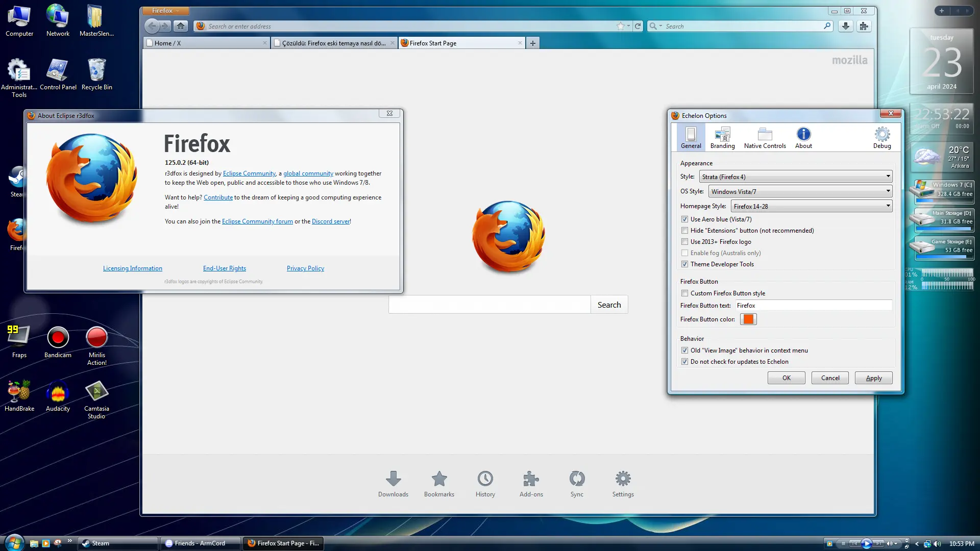Click the Firefox Button text field

coord(814,306)
